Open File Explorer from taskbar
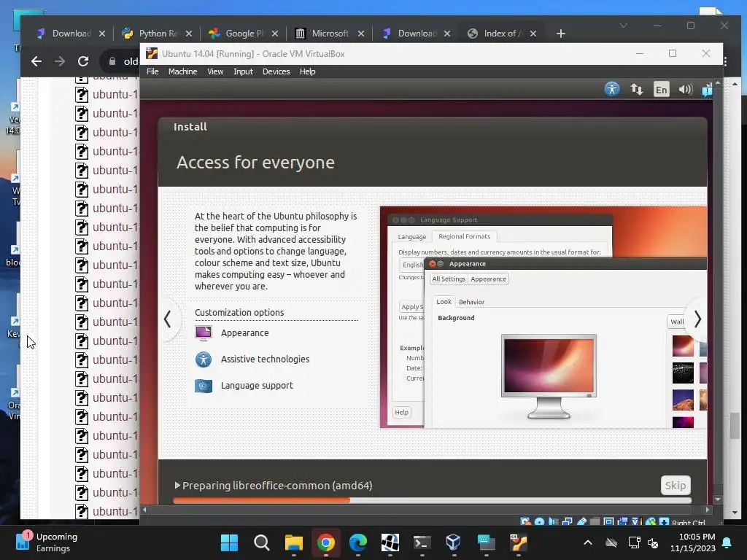Viewport: 747px width, 560px height. [x=293, y=542]
